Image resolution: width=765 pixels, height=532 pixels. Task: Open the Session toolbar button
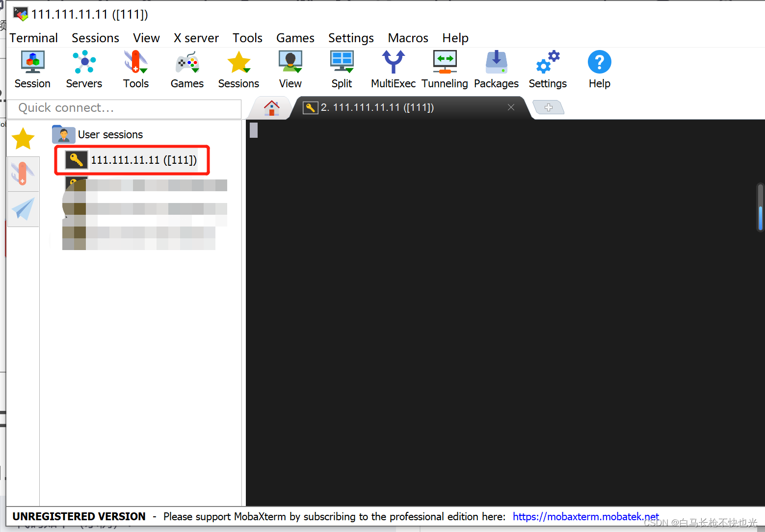pyautogui.click(x=32, y=70)
